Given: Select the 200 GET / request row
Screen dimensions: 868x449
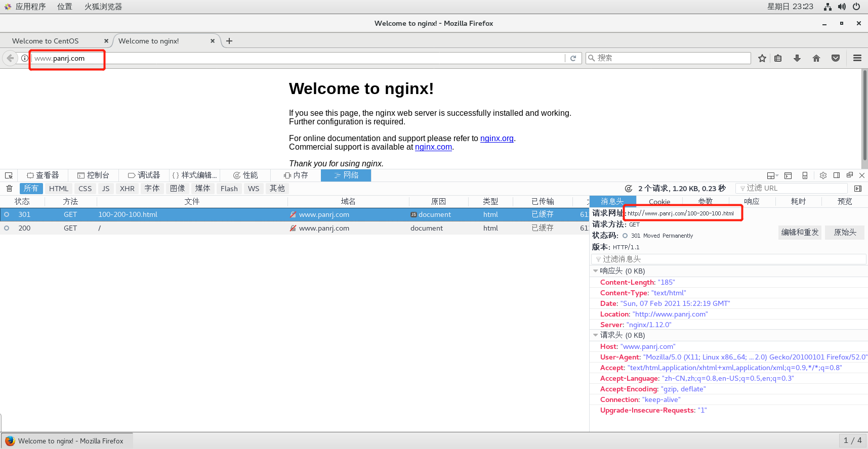Looking at the screenshot, I should pyautogui.click(x=294, y=228).
